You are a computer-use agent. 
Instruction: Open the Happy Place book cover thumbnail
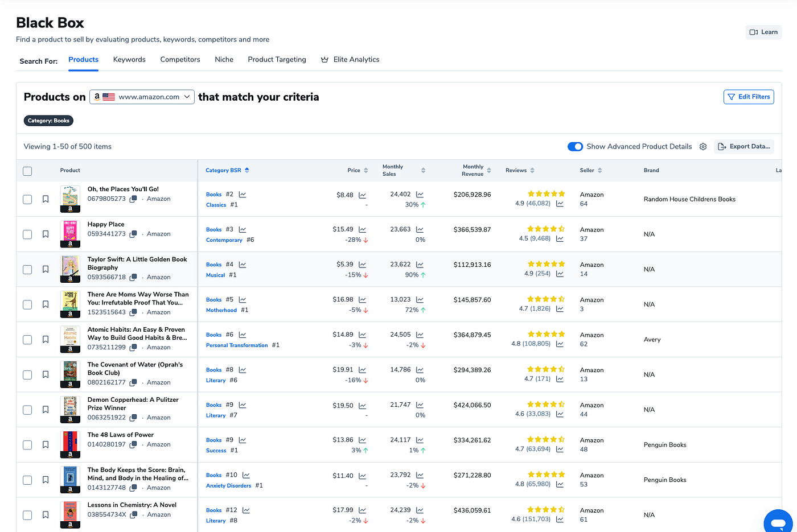coord(70,234)
